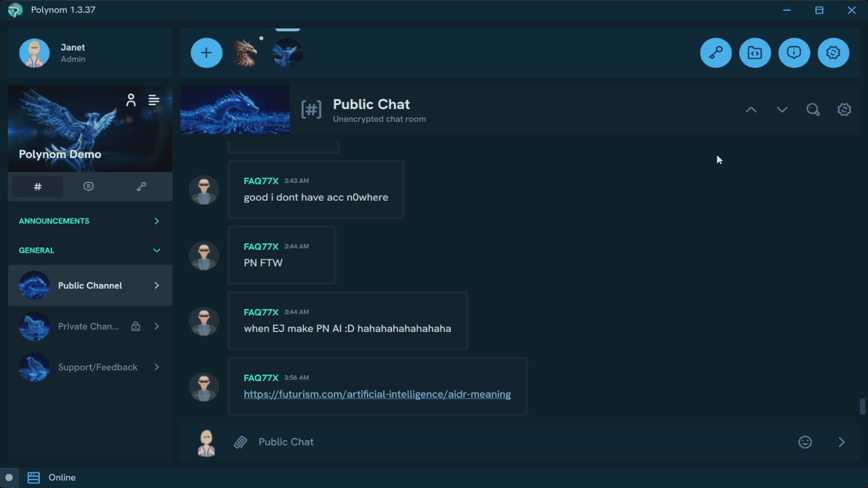Open search in Public Chat header
The image size is (868, 488).
(x=813, y=110)
